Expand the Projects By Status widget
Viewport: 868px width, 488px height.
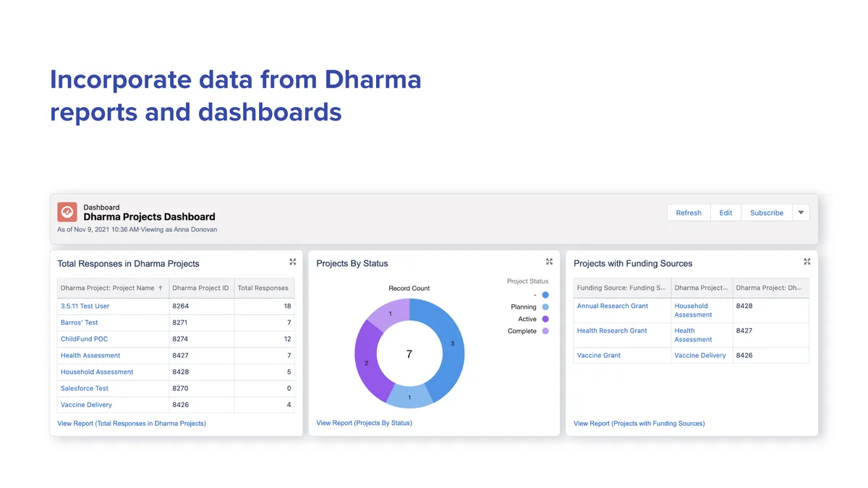(550, 262)
